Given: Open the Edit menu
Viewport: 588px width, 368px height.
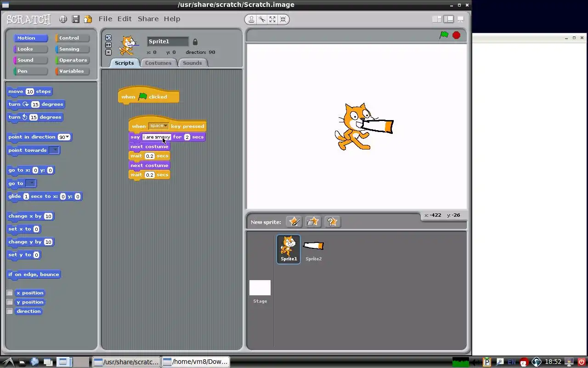Looking at the screenshot, I should (124, 19).
